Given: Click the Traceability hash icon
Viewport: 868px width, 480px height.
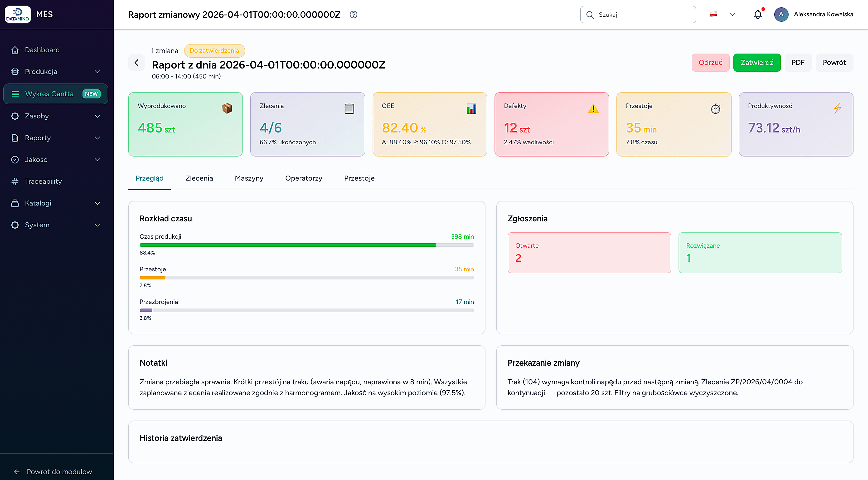Looking at the screenshot, I should pos(15,181).
